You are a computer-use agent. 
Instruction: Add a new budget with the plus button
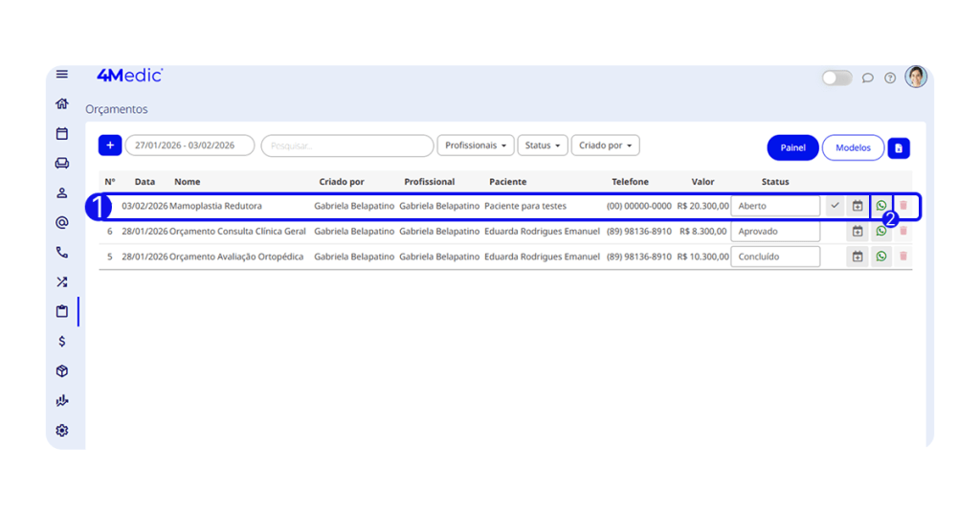point(110,146)
